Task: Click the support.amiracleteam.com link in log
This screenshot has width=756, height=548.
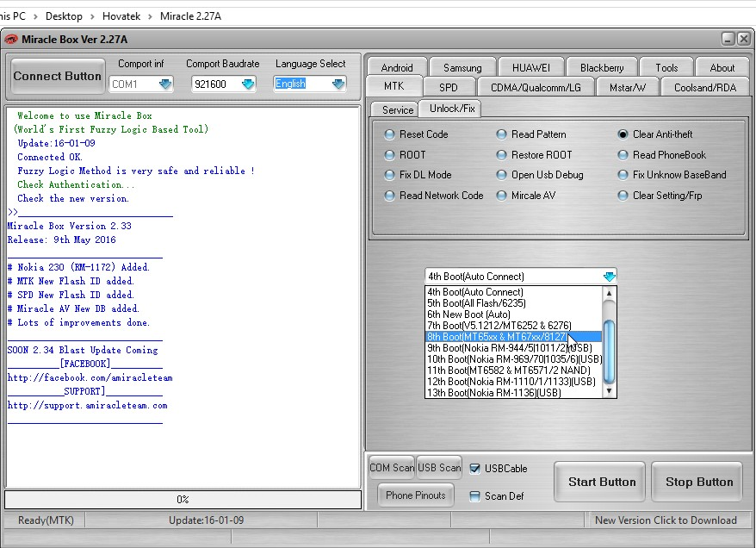Action: point(88,405)
